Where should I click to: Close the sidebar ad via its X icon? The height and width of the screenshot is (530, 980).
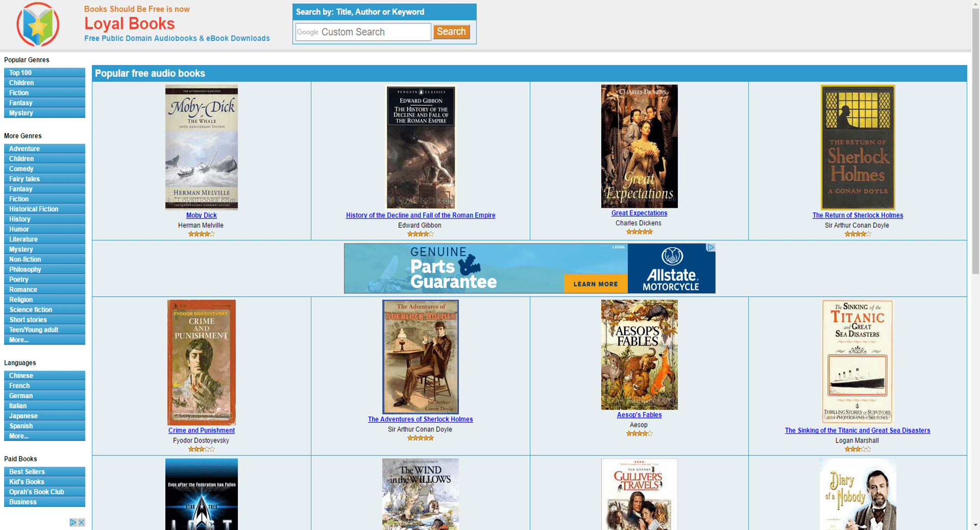tap(81, 522)
